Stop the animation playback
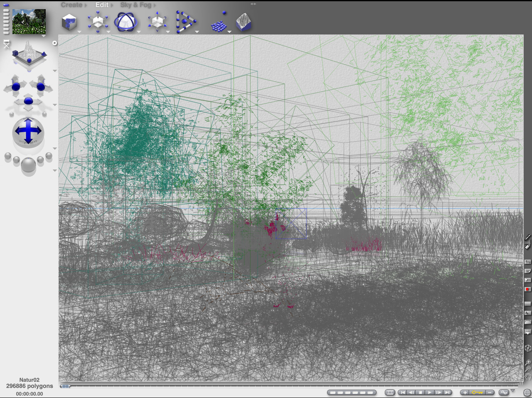 (421, 392)
